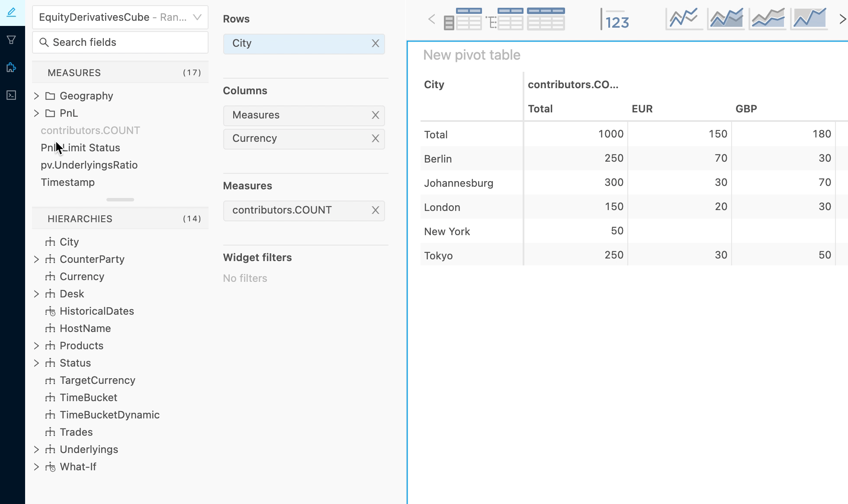Select the line chart icon

pos(684,19)
